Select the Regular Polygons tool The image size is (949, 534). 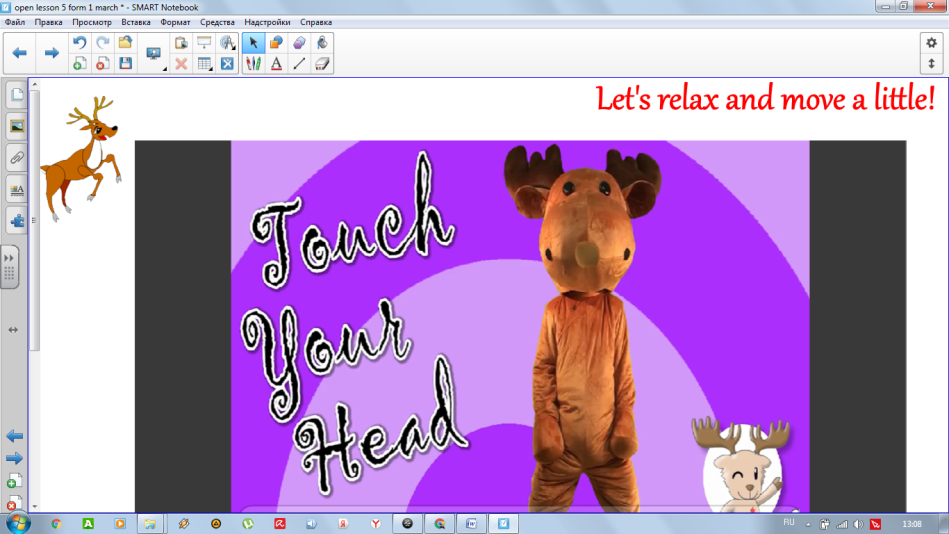point(299,42)
